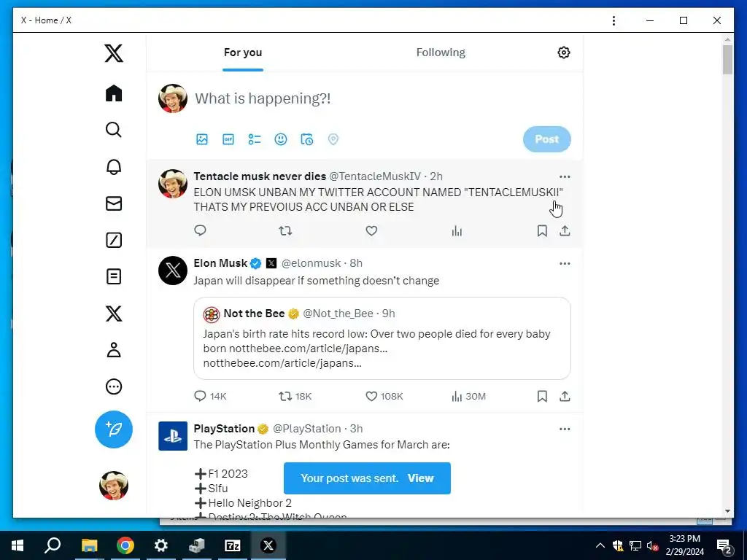Bookmark the Elon Musk post
Viewport: 747px width, 560px height.
[542, 396]
